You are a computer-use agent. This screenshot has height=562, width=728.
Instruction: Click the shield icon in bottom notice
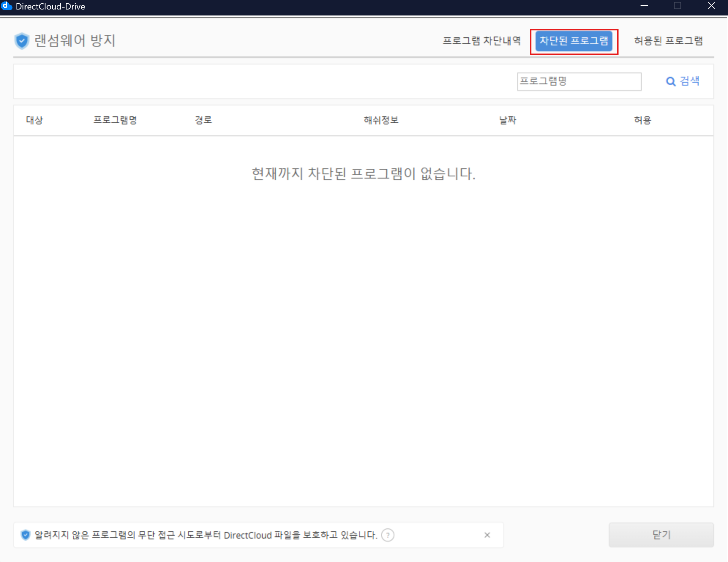[x=25, y=535]
